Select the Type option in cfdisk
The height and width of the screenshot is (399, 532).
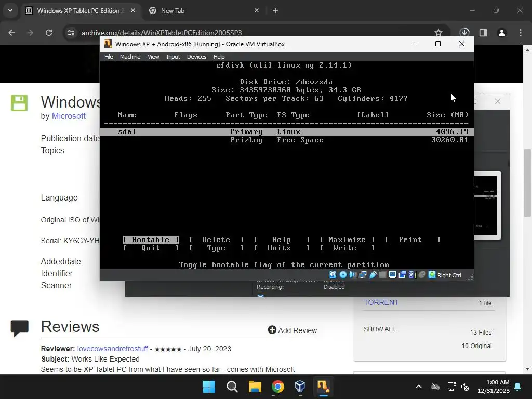pyautogui.click(x=216, y=248)
